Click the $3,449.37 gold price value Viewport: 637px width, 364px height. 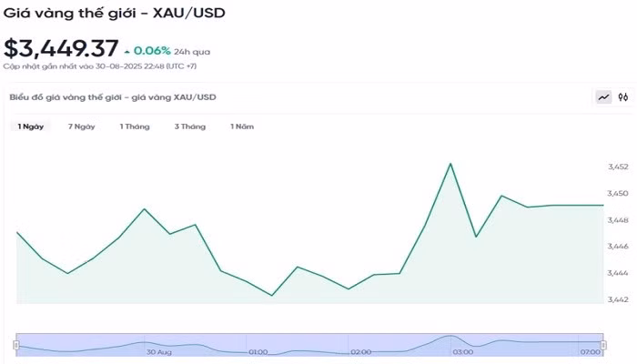59,49
